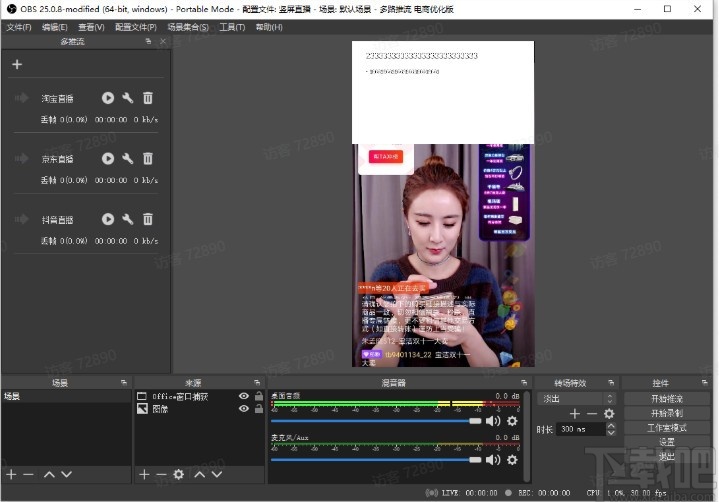Move source up in the list
The width and height of the screenshot is (719, 502).
click(199, 474)
